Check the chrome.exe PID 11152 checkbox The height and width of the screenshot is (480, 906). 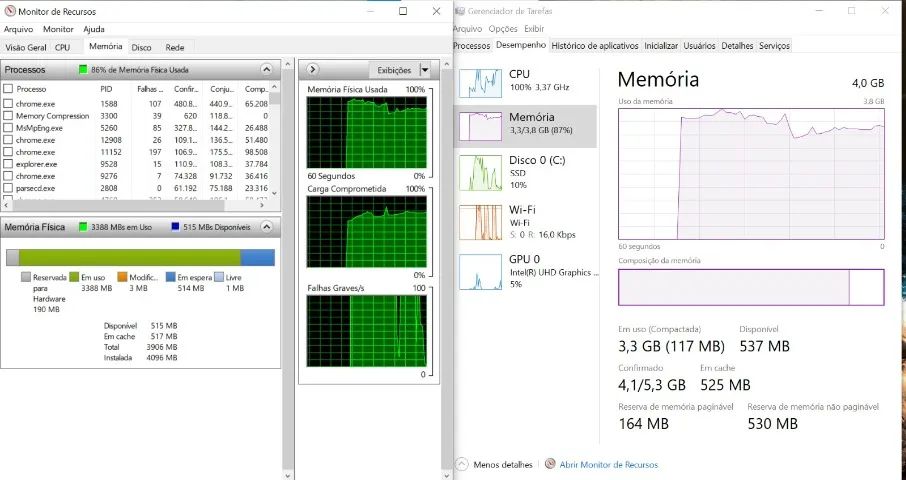coord(8,152)
